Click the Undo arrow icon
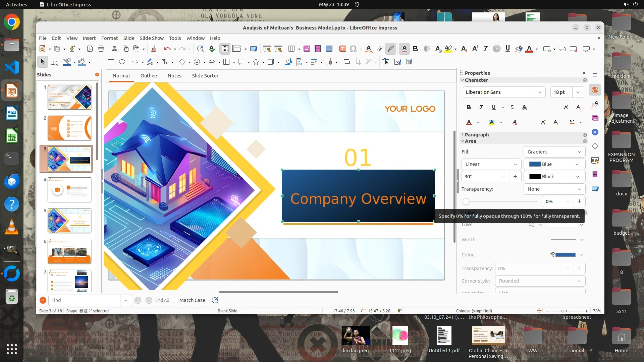The width and height of the screenshot is (644, 362). pyautogui.click(x=167, y=49)
